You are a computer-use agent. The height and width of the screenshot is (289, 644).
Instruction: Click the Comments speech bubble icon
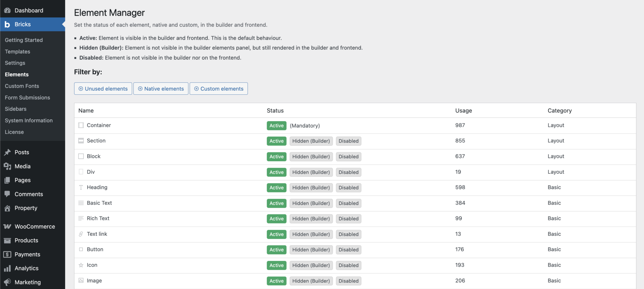[x=8, y=194]
